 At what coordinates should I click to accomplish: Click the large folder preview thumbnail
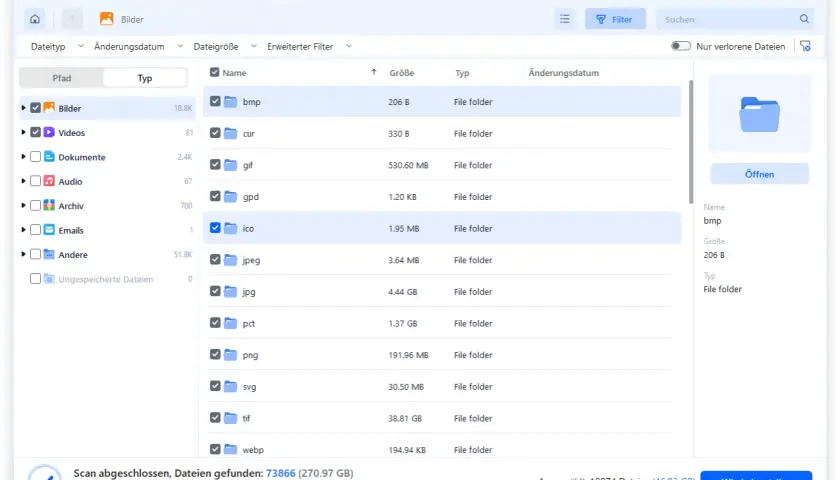point(759,114)
